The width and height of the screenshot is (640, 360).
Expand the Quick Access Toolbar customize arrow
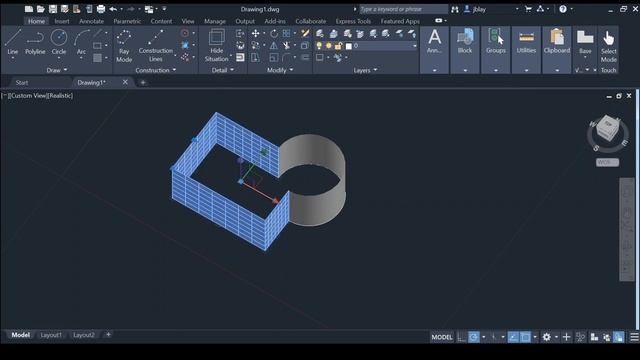[164, 9]
